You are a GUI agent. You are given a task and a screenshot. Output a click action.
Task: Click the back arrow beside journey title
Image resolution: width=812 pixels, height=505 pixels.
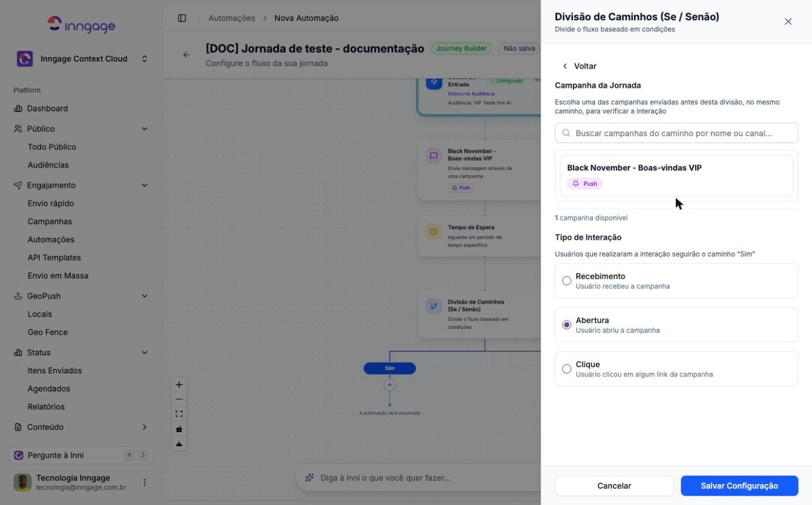point(186,55)
